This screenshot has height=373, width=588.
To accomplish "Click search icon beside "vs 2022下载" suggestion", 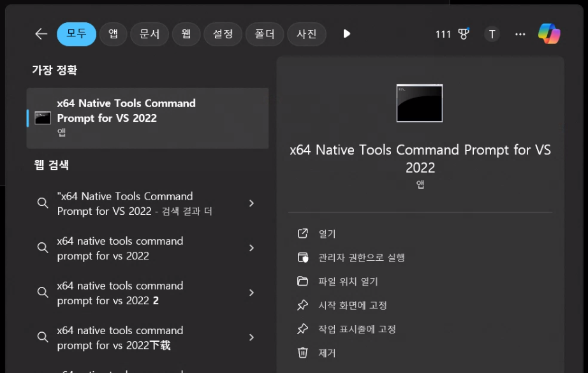I will point(43,337).
